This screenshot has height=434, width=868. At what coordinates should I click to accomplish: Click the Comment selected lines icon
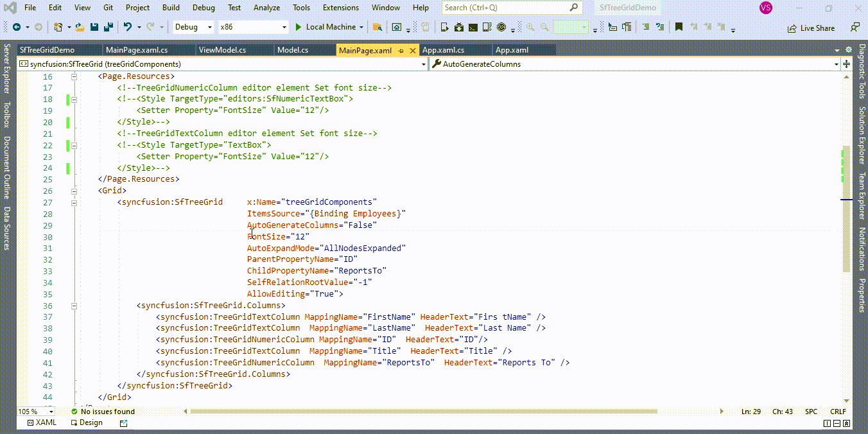645,27
